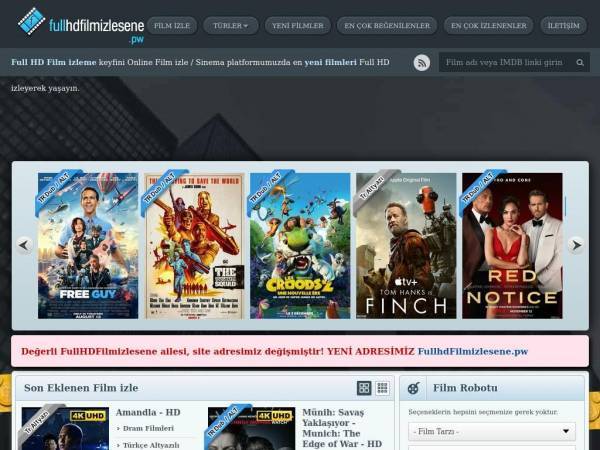Screen dimensions: 600x450
Task: Switch to large grid view icon
Action: pyautogui.click(x=364, y=388)
